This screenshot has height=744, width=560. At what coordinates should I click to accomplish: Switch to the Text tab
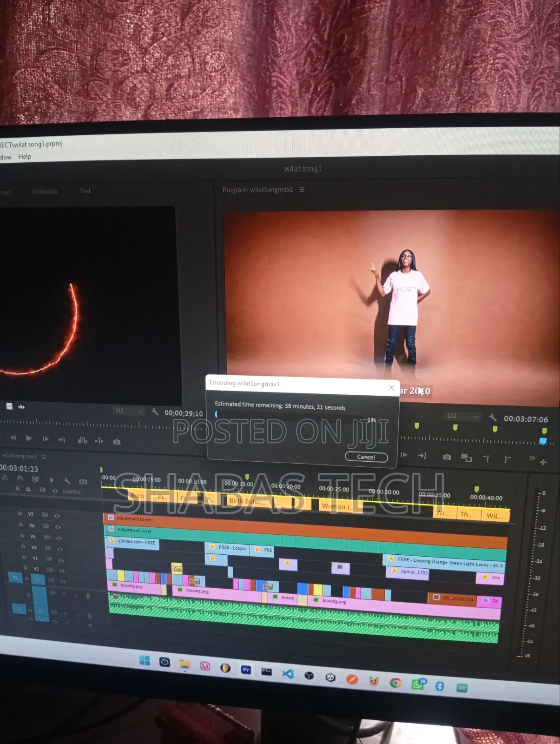coord(85,191)
